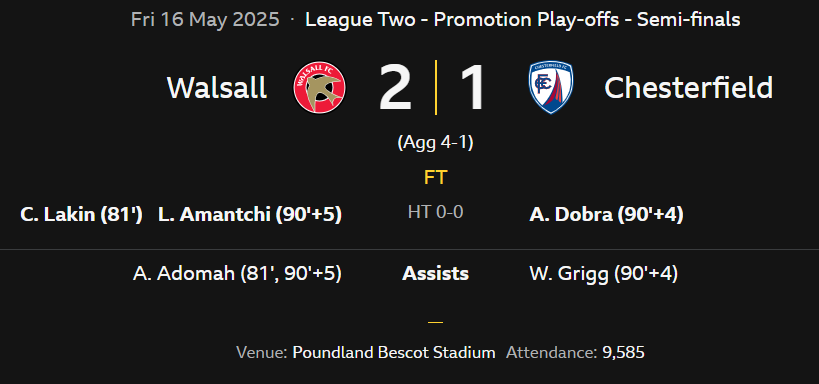This screenshot has width=819, height=384.
Task: Click goalscorer L. Amantchi (90'+5)
Action: pyautogui.click(x=250, y=215)
